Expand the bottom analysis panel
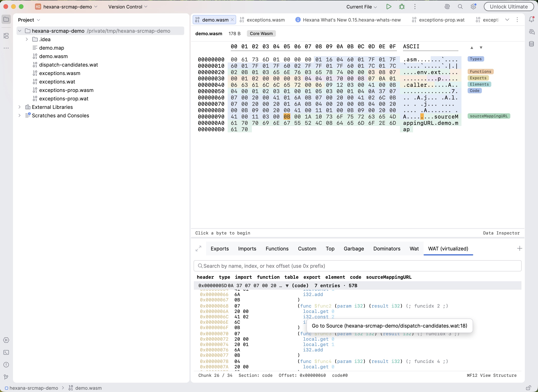The height and width of the screenshot is (392, 538). tap(198, 249)
